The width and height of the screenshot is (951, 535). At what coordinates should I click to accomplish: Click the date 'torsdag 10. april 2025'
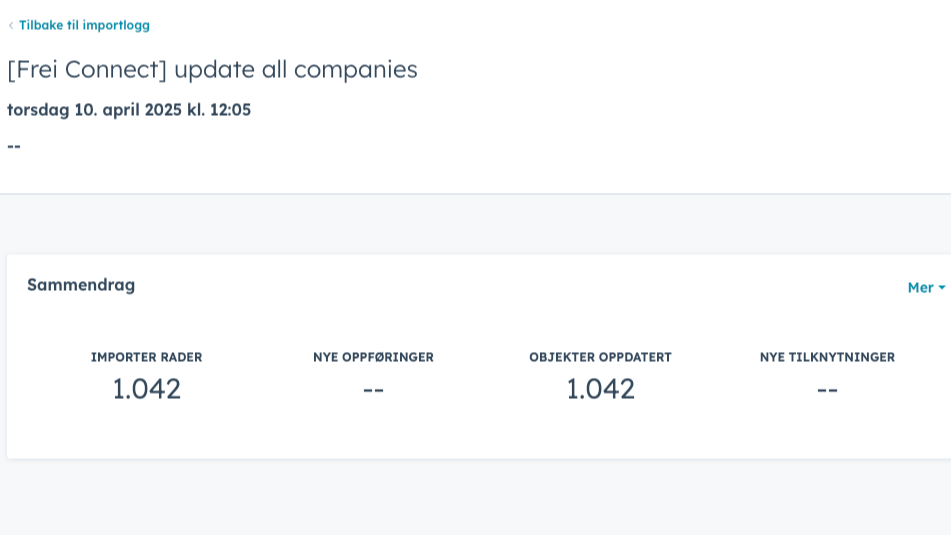(94, 110)
